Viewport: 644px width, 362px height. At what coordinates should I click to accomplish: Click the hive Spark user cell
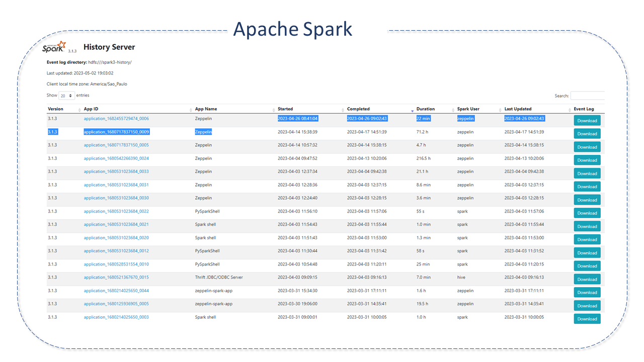coord(461,278)
